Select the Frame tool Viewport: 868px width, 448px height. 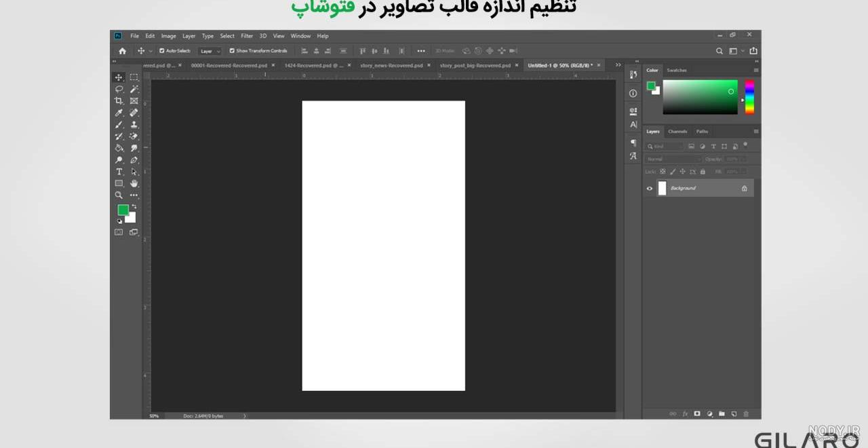tap(134, 100)
